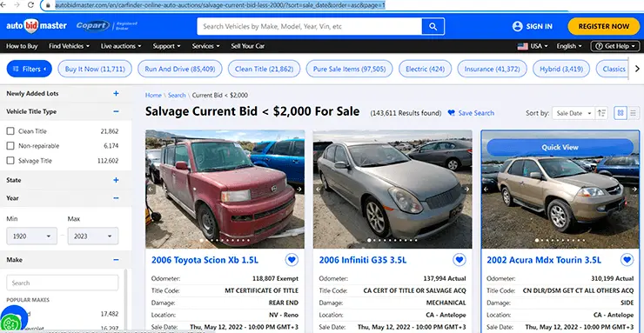Open the Live auctions menu
The width and height of the screenshot is (644, 333).
[x=121, y=46]
